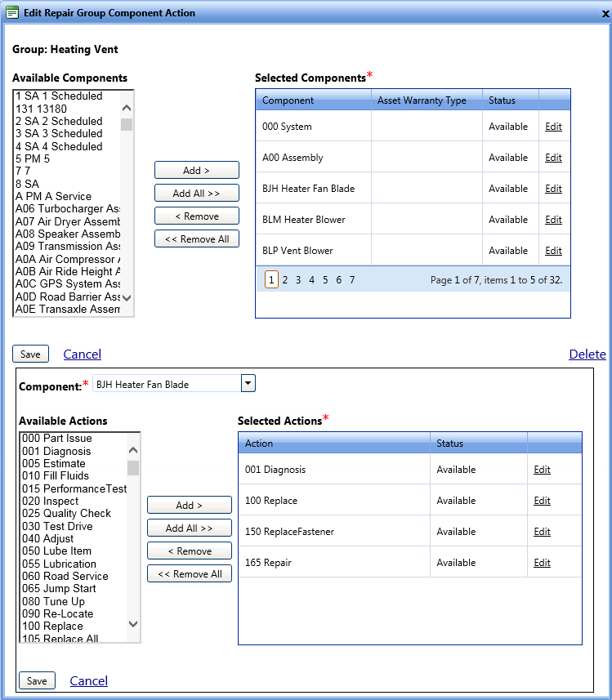612x700 pixels.
Task: Select 'A PM A Service' in Available Components
Action: 53,196
